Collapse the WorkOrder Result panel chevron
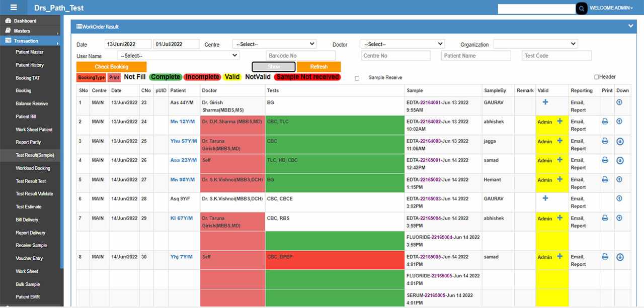Screen dimensions: 644x308 (631, 26)
